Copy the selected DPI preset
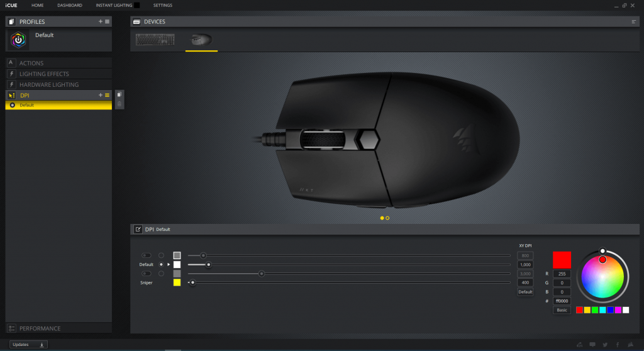 (x=119, y=94)
